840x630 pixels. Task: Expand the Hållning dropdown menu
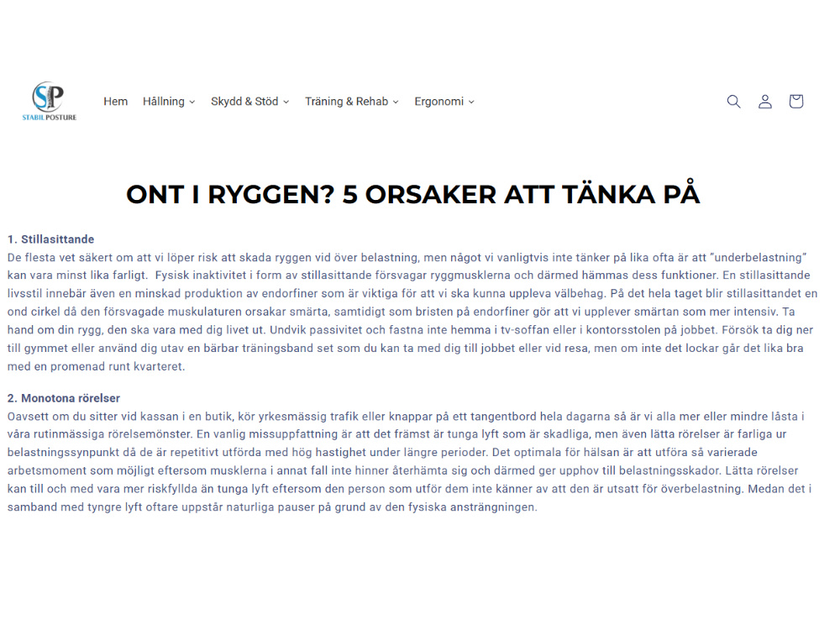click(169, 102)
